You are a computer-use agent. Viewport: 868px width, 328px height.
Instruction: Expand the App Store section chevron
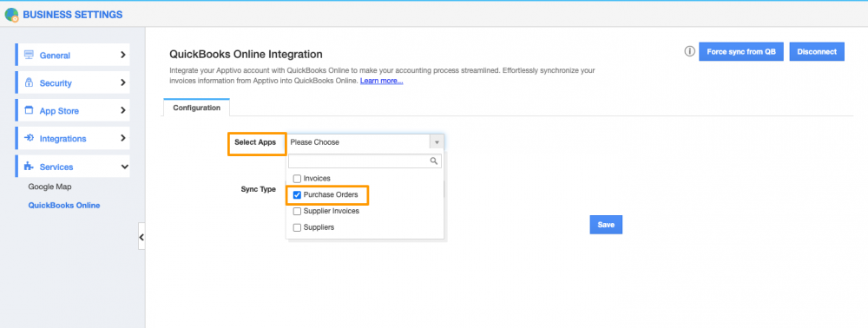pyautogui.click(x=123, y=110)
